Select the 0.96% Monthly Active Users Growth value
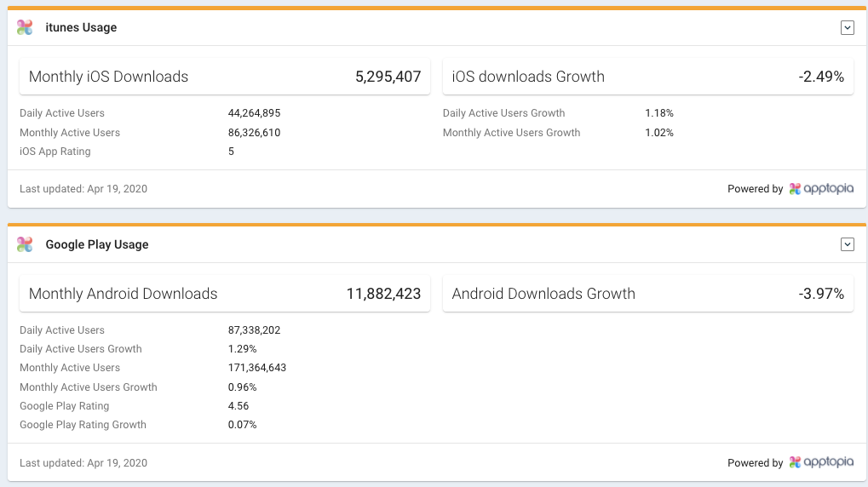This screenshot has height=487, width=868. (x=242, y=387)
